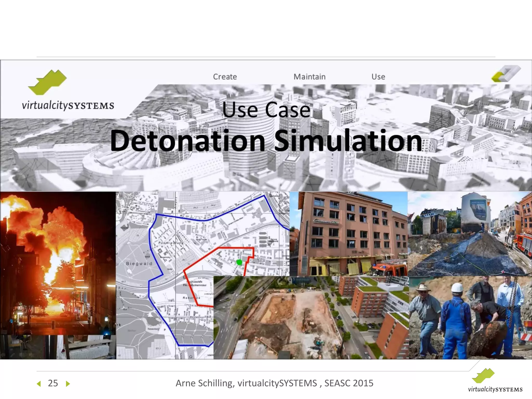Click the green dot on the map
Viewport: 532px width, 399px height.
239,262
